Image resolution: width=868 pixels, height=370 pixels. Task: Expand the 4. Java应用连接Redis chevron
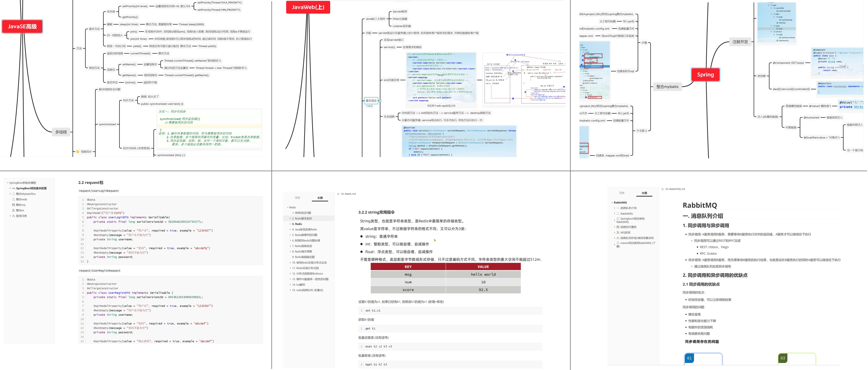290,230
